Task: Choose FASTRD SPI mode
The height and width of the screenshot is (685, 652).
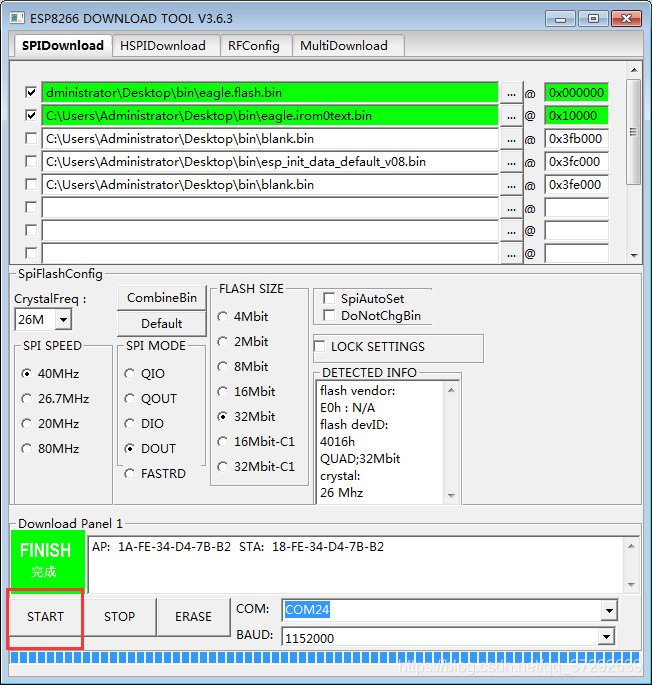Action: [x=130, y=474]
